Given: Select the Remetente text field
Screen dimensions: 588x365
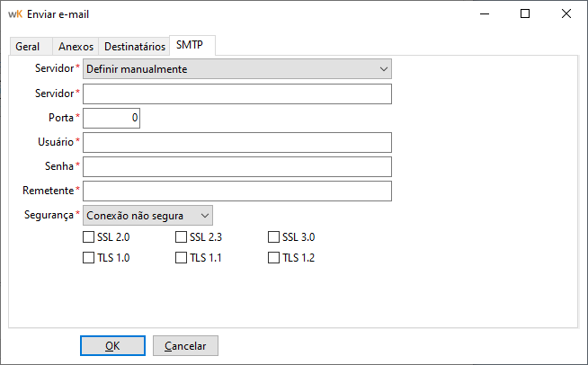Looking at the screenshot, I should (237, 191).
